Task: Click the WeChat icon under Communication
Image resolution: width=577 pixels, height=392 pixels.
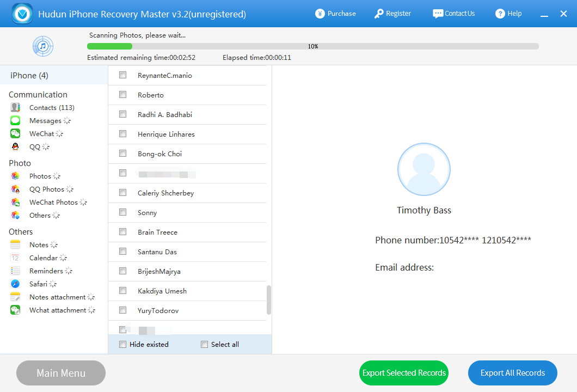Action: coord(15,133)
